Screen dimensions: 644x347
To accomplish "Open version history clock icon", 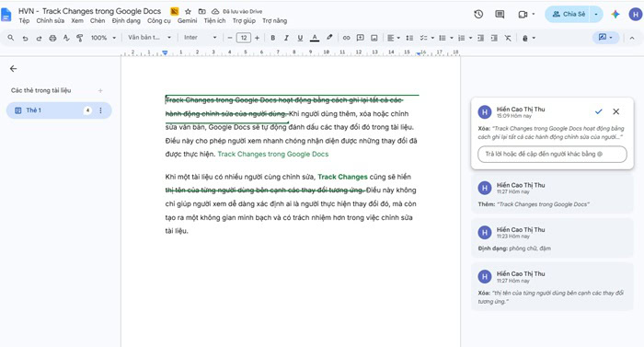I will click(478, 15).
